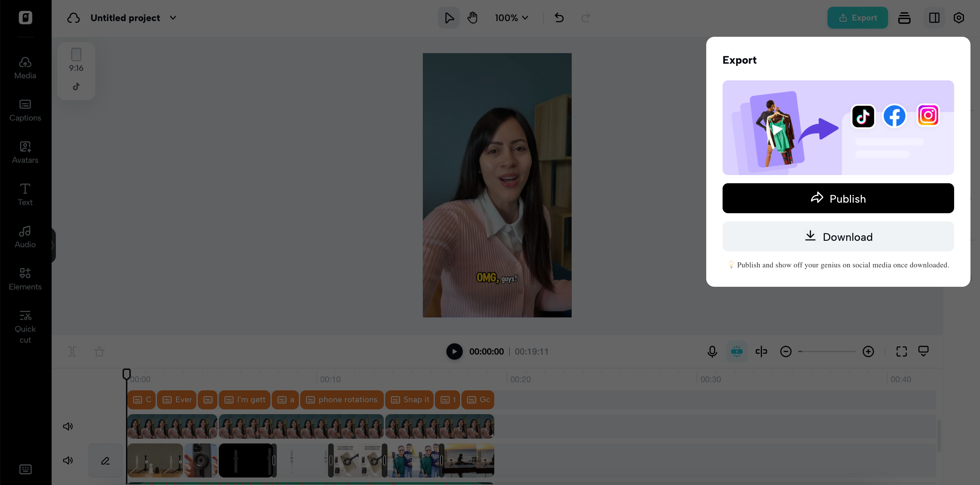Expand the Untitled project name dropdown
The height and width of the screenshot is (485, 980).
coord(173,18)
